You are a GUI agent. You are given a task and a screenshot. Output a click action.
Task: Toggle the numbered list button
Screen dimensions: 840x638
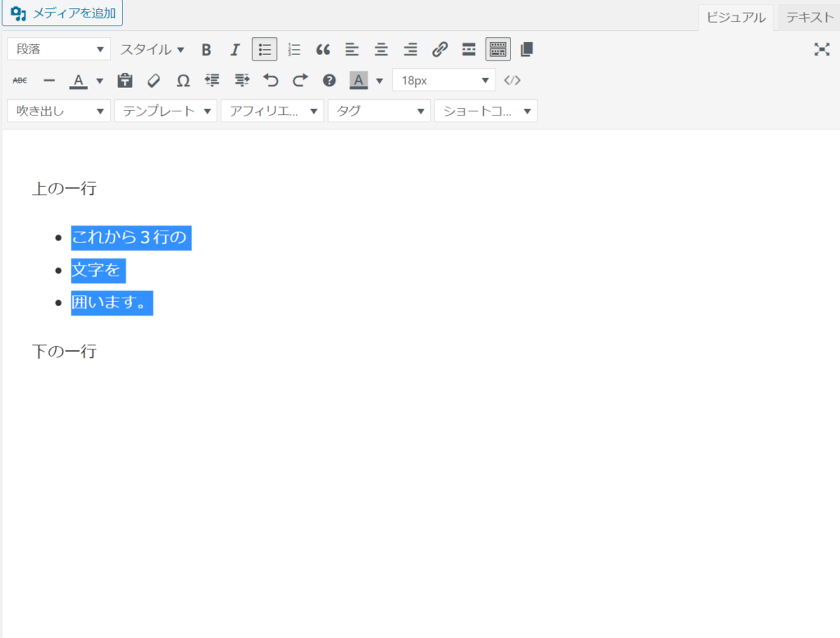point(294,50)
